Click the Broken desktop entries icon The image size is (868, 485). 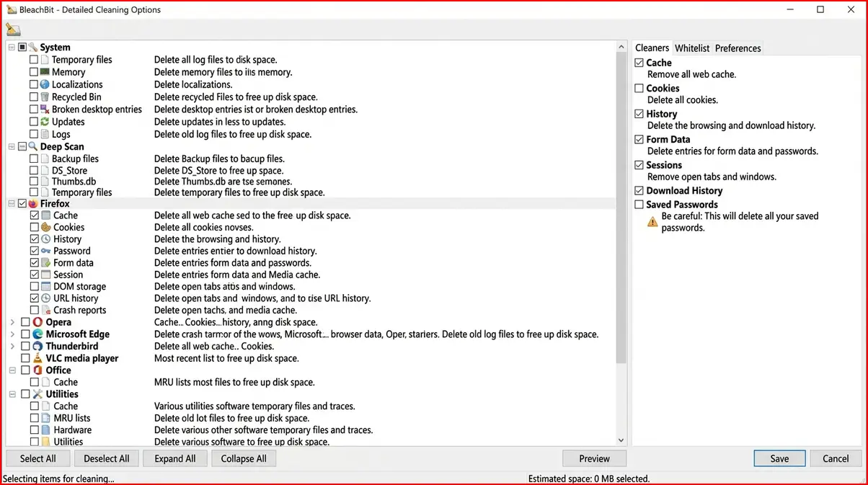coord(45,110)
